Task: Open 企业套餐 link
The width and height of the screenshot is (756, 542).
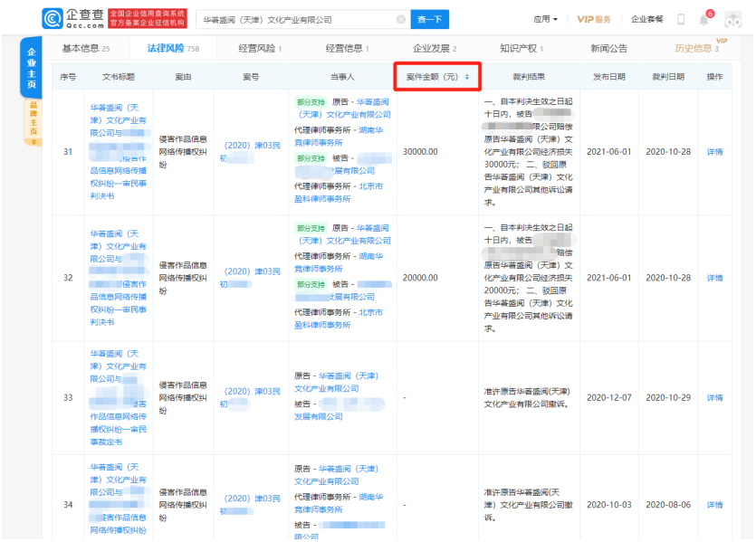Action: (647, 19)
